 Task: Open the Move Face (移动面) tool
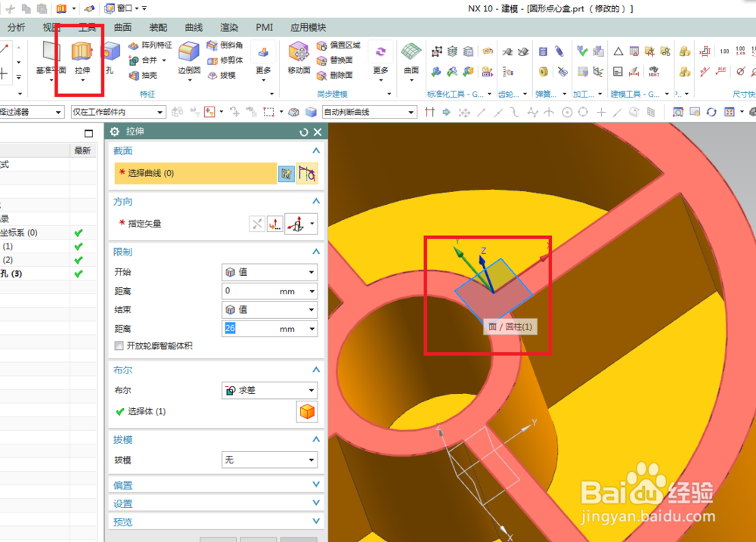pos(299,58)
